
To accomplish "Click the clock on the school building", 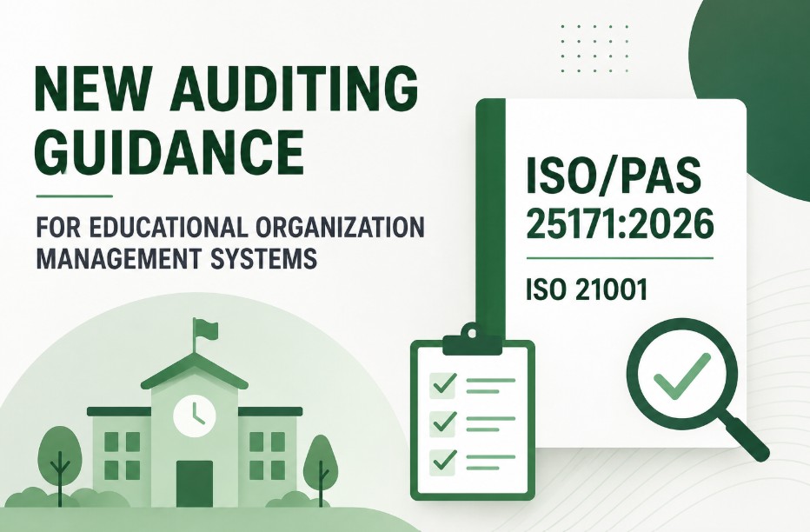I will click(194, 416).
